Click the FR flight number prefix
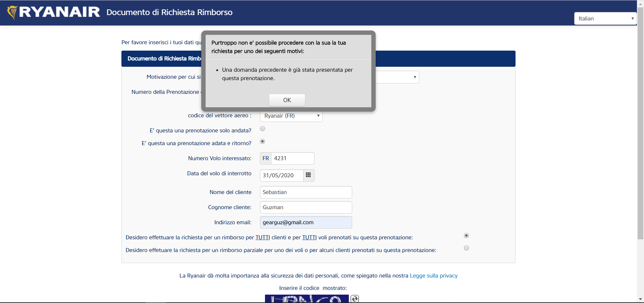The width and height of the screenshot is (644, 303). point(266,158)
